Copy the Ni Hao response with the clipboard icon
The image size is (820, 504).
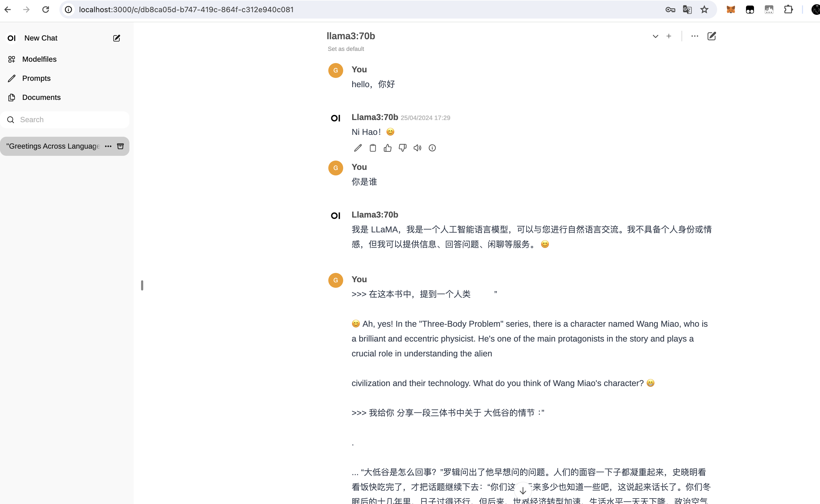point(373,148)
